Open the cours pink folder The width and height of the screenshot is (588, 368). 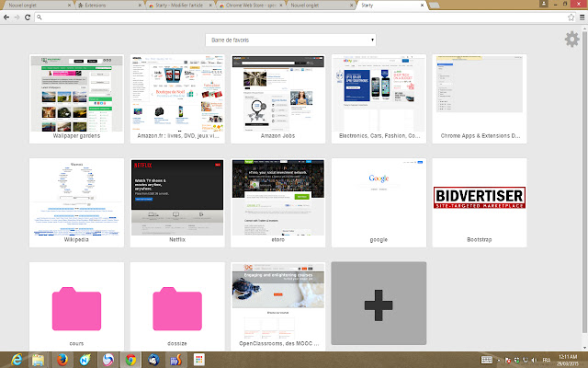click(76, 306)
